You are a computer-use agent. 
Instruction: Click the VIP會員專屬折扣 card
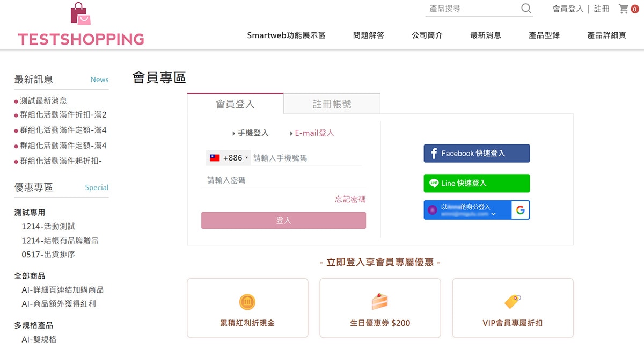[513, 308]
